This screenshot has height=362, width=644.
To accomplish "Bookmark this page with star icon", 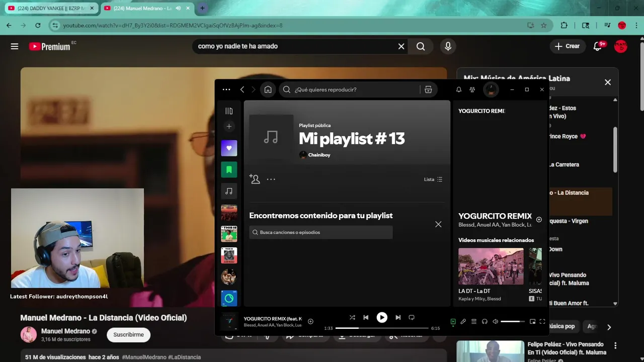I will [543, 25].
